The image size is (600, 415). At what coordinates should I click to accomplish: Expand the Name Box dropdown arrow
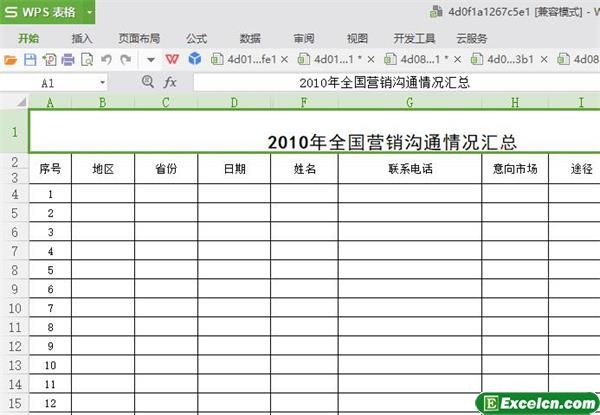coord(102,83)
